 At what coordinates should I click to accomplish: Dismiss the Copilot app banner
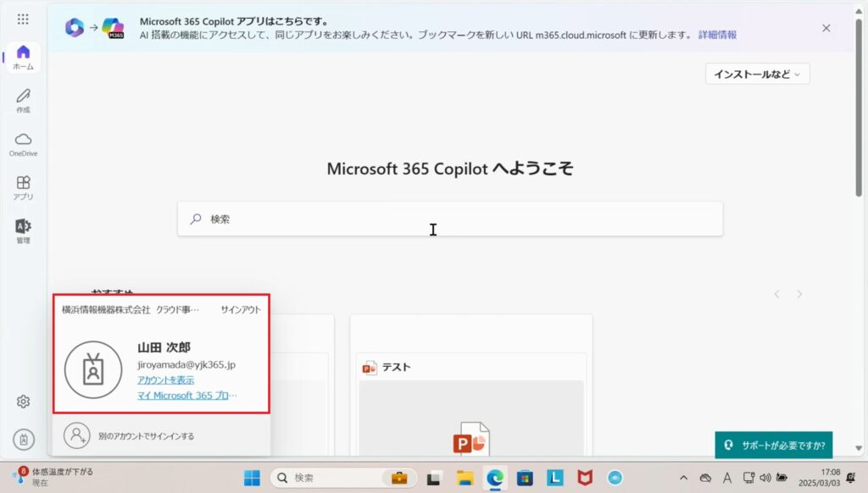826,28
